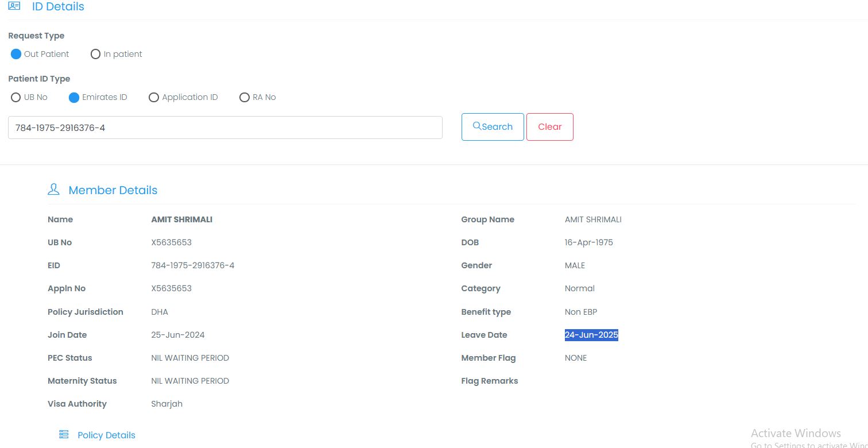
Task: Click the magnifier icon in Search button
Action: click(476, 126)
